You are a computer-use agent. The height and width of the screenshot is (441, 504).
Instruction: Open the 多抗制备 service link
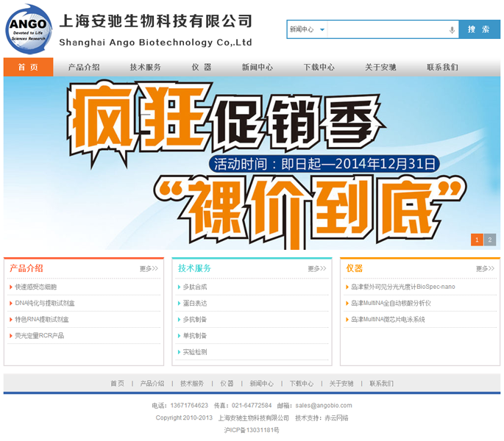[195, 320]
